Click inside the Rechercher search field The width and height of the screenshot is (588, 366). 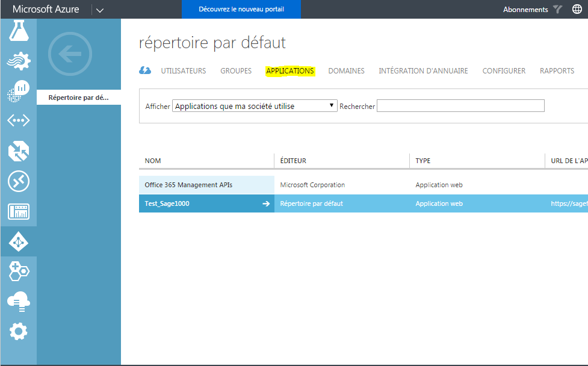460,106
